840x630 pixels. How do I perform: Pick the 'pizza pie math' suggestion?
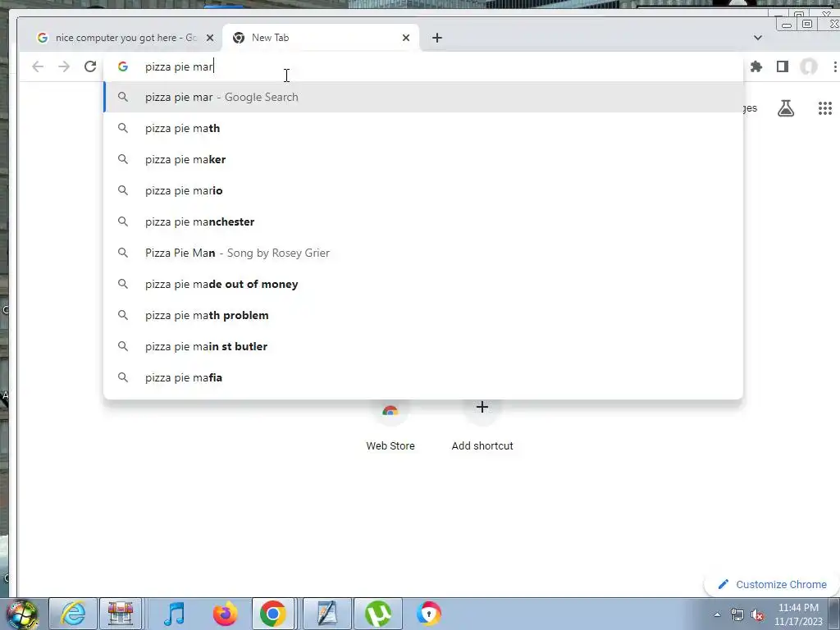423,128
